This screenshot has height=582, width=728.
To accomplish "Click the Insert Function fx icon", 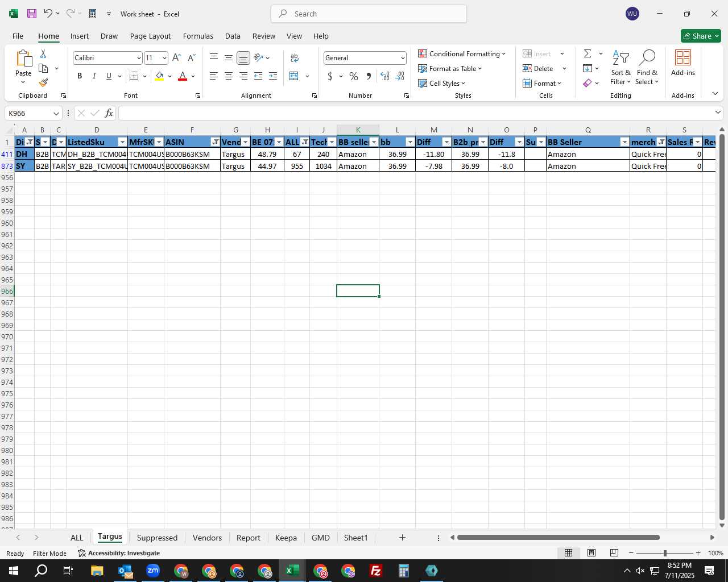I will pyautogui.click(x=109, y=113).
